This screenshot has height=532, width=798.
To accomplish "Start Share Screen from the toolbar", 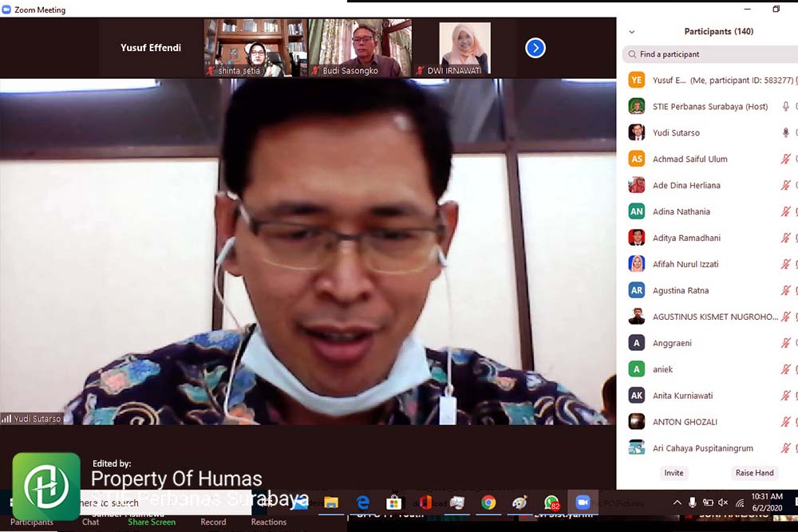I will (x=152, y=522).
